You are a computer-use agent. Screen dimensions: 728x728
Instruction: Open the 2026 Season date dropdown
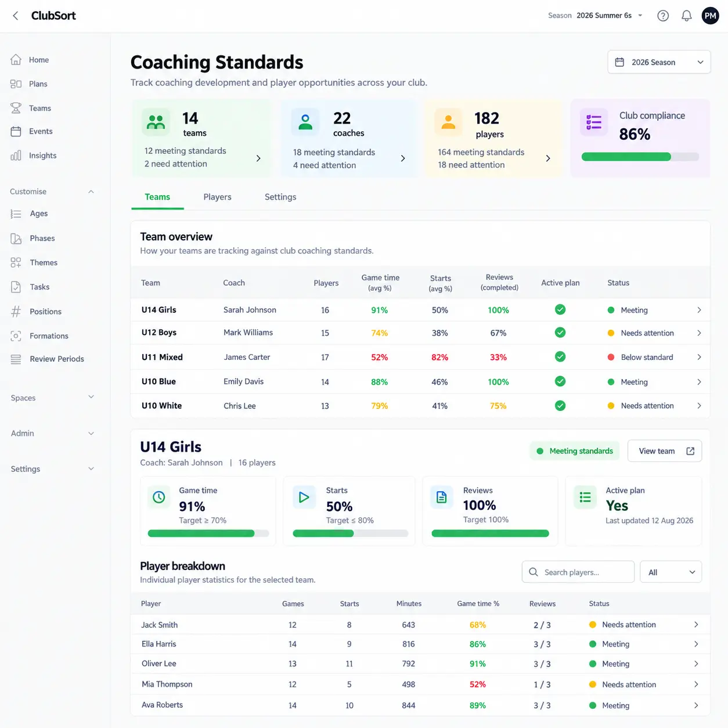[x=659, y=62]
